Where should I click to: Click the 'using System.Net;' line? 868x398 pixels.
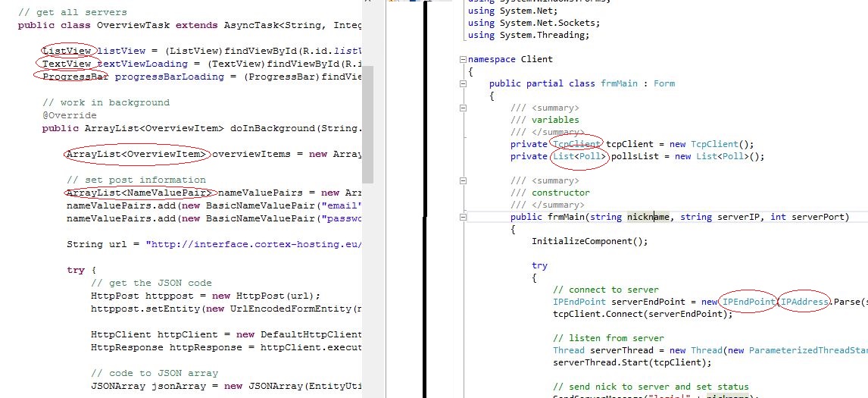pyautogui.click(x=514, y=11)
